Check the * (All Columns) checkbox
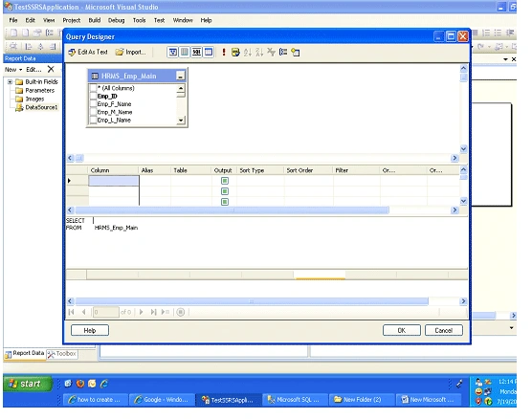The height and width of the screenshot is (419, 532). point(94,88)
